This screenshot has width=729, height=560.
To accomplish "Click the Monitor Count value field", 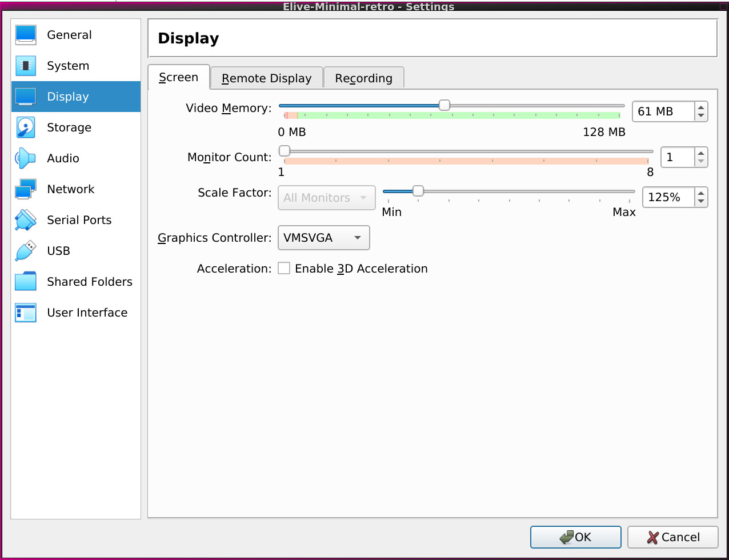I will pos(678,157).
